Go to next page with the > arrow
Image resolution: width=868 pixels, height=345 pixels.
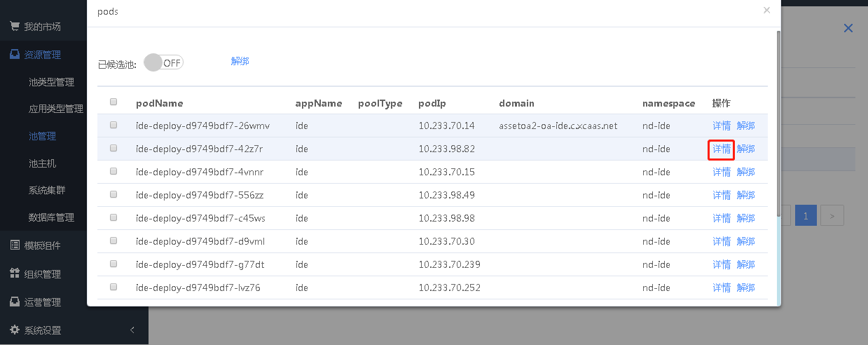coord(832,216)
